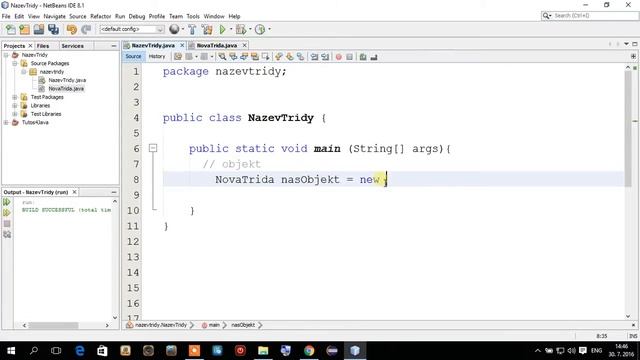The height and width of the screenshot is (360, 640).
Task: Click the Open Project toolbar icon
Action: [39, 29]
